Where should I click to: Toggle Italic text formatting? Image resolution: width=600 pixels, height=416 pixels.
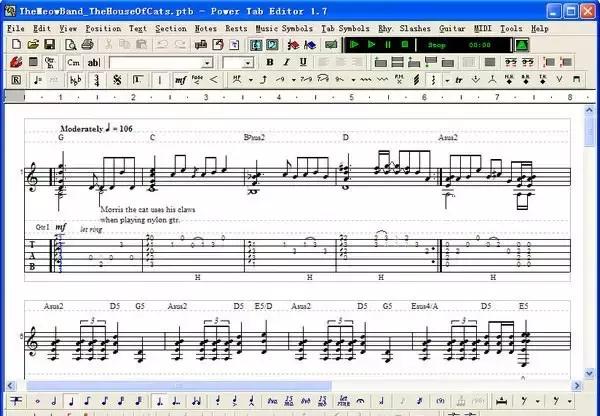click(286, 62)
